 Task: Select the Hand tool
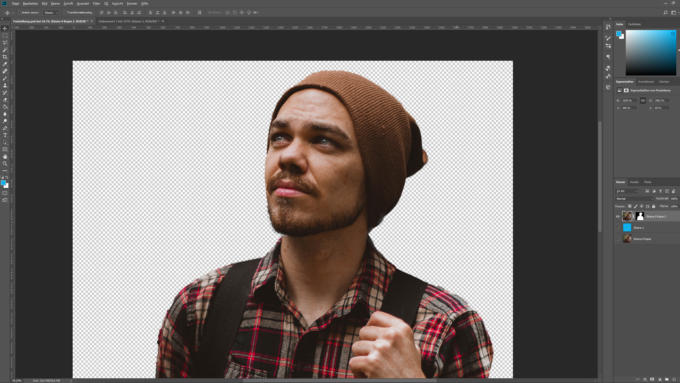point(5,156)
